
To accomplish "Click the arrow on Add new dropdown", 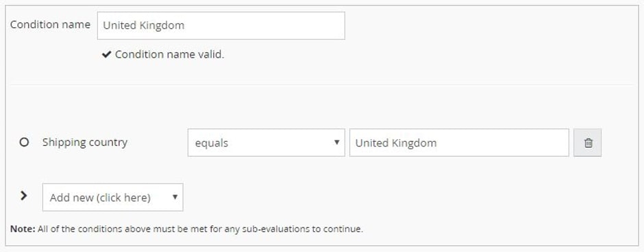I will click(175, 197).
